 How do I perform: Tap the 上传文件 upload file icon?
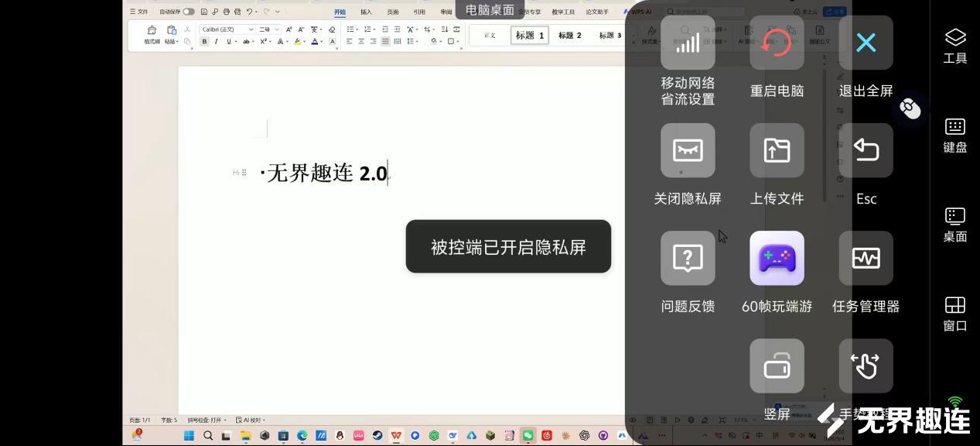pyautogui.click(x=777, y=150)
